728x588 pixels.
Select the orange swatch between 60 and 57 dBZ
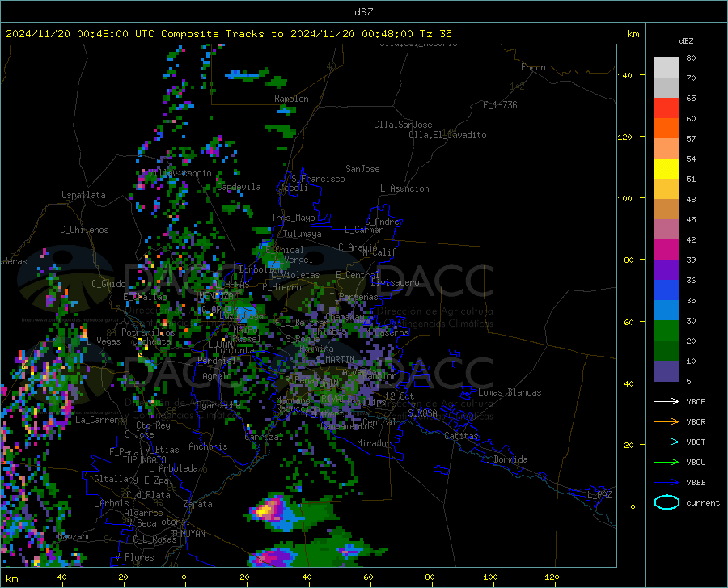[x=667, y=129]
